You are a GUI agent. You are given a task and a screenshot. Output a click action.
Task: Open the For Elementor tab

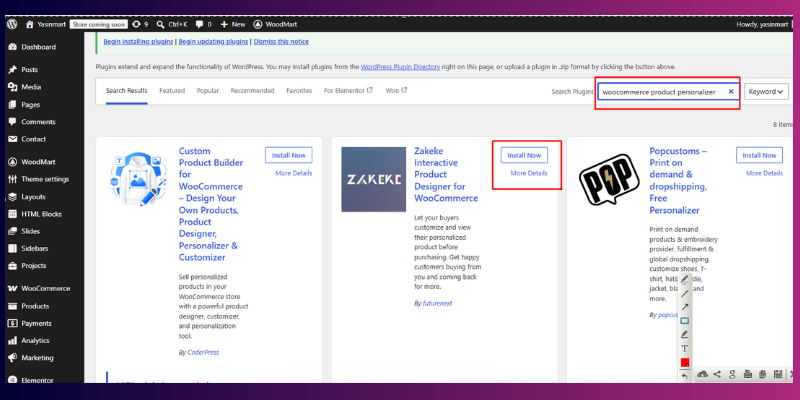[x=348, y=91]
